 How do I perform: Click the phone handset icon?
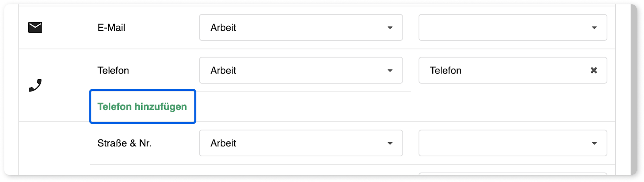[x=35, y=85]
